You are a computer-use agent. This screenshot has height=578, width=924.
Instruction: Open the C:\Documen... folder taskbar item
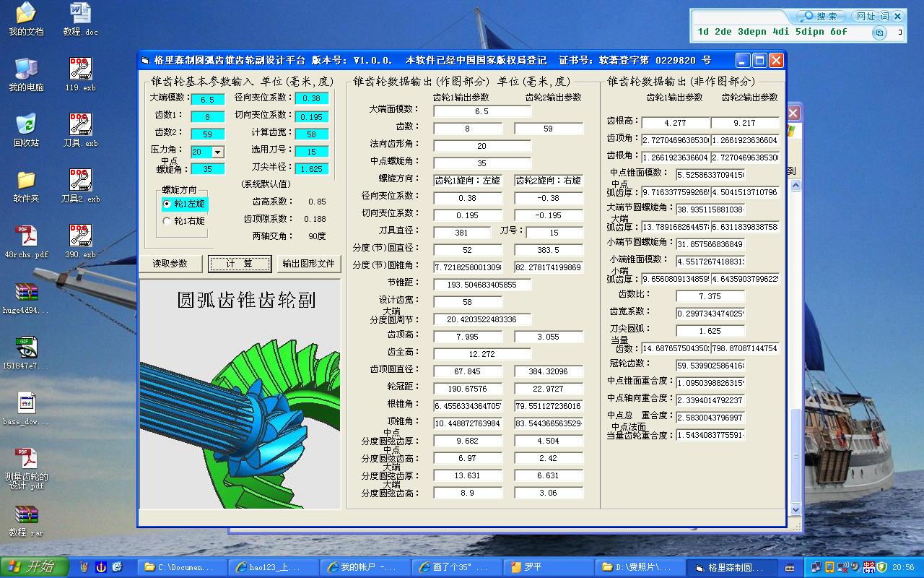pyautogui.click(x=183, y=567)
